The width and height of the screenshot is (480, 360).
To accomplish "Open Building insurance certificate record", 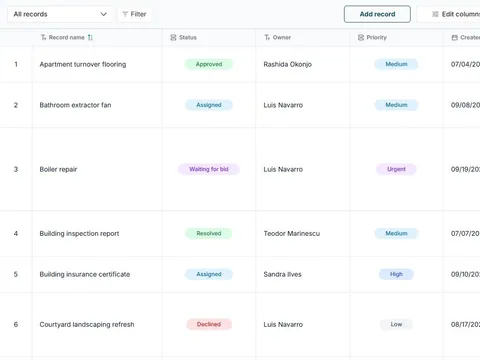I will click(85, 274).
